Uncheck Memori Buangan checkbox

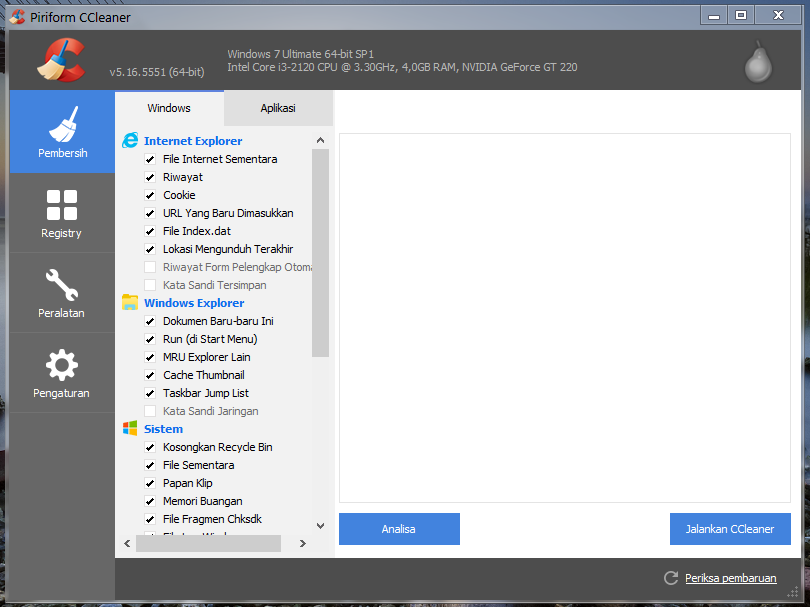point(150,501)
